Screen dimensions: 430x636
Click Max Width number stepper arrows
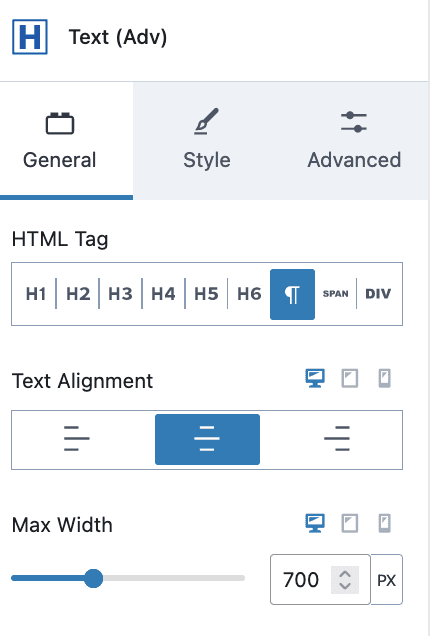click(345, 580)
